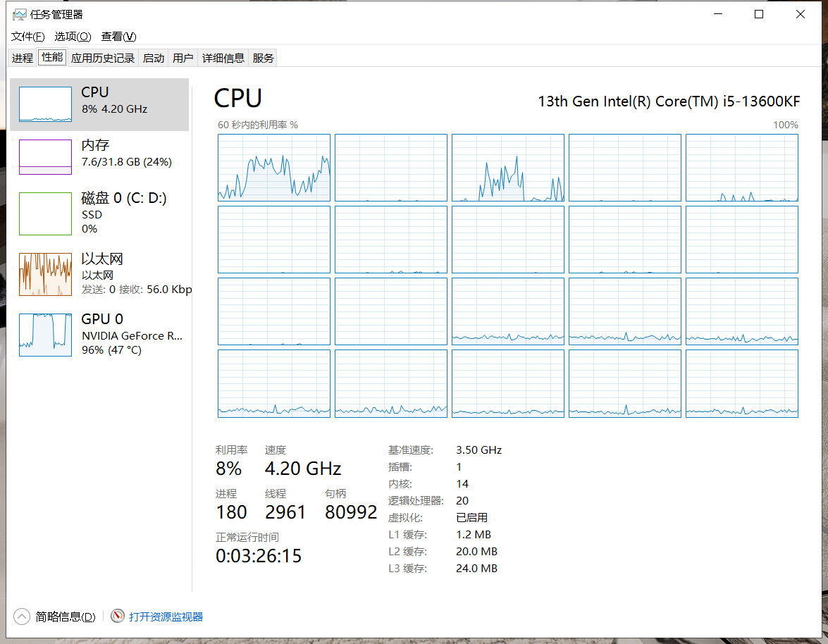Click the 简略信息 collapse arrow icon
Screen dimensions: 828x644
pyautogui.click(x=22, y=617)
